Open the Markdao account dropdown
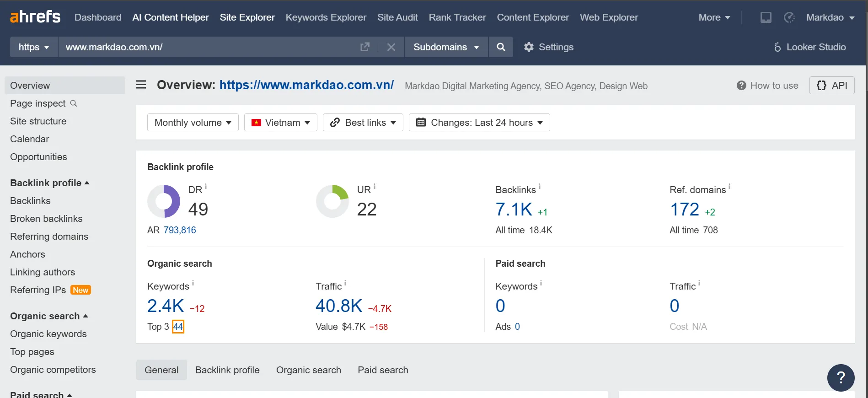The width and height of the screenshot is (868, 398). click(x=830, y=17)
